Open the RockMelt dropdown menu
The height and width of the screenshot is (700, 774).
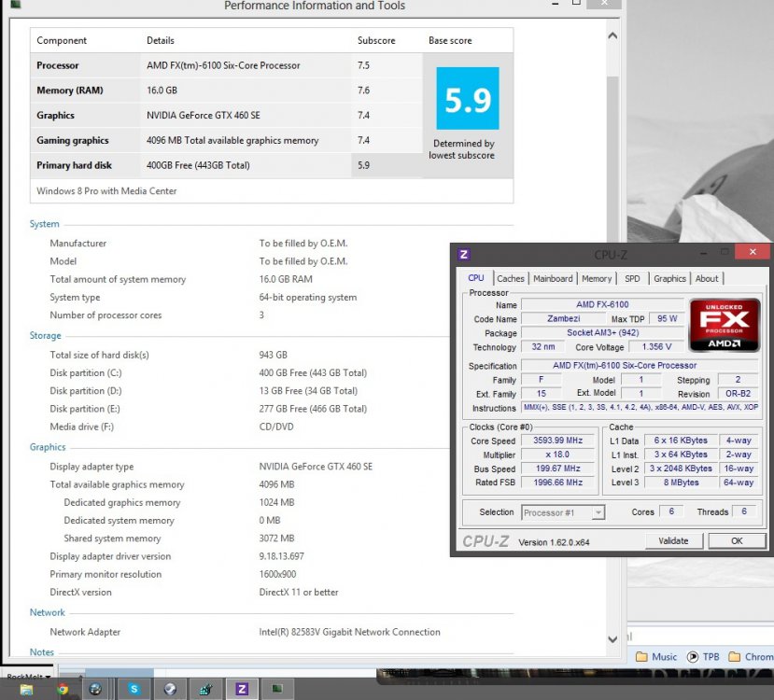coord(29,677)
